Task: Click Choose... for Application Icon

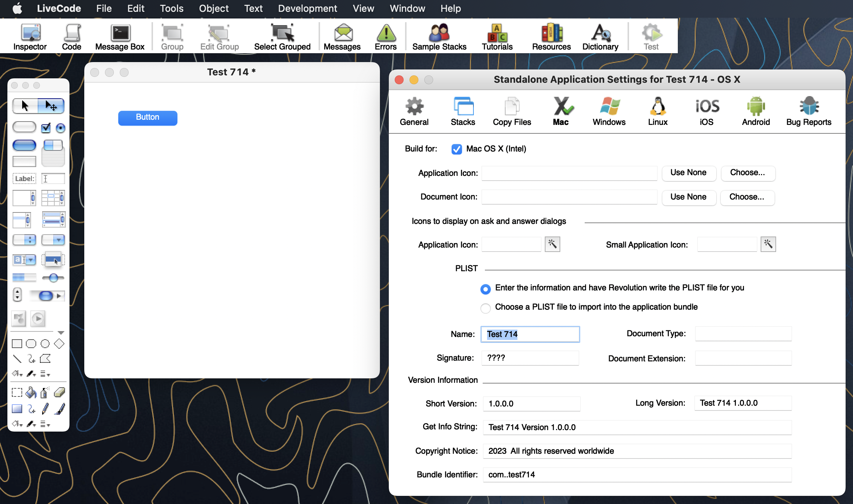Action: click(748, 173)
